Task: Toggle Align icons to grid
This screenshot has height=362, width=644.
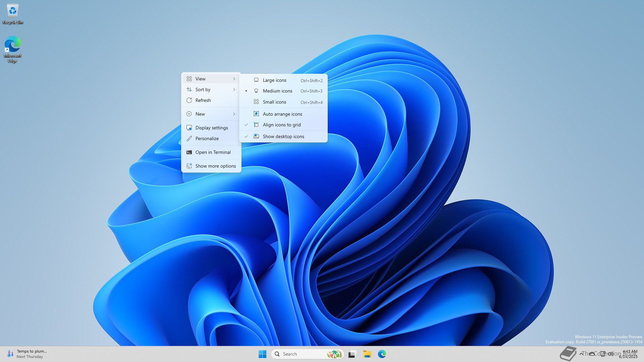Action: [x=282, y=125]
